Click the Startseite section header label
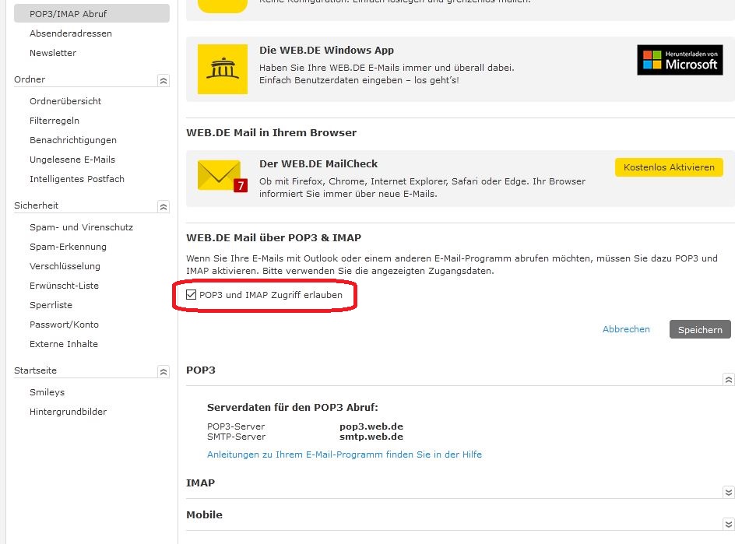This screenshot has width=756, height=544. [x=35, y=370]
